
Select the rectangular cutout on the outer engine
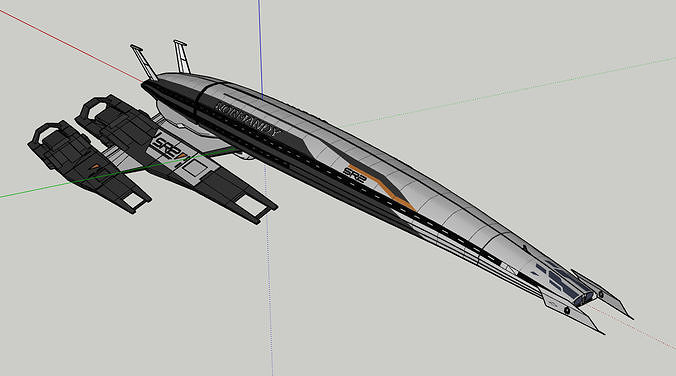click(133, 200)
